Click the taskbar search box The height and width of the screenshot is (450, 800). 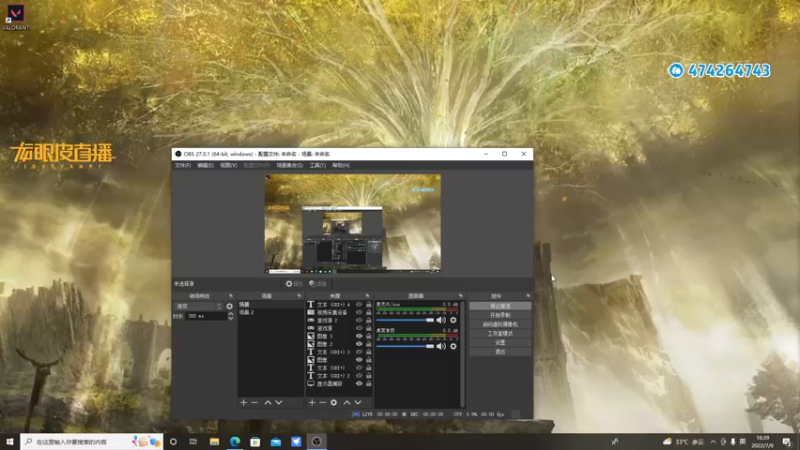click(x=92, y=441)
